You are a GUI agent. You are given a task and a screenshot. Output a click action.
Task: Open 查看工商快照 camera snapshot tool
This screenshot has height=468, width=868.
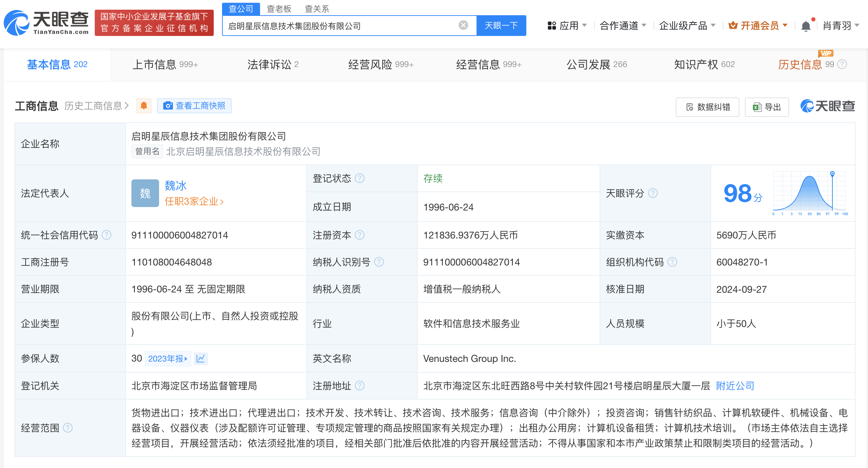click(194, 106)
